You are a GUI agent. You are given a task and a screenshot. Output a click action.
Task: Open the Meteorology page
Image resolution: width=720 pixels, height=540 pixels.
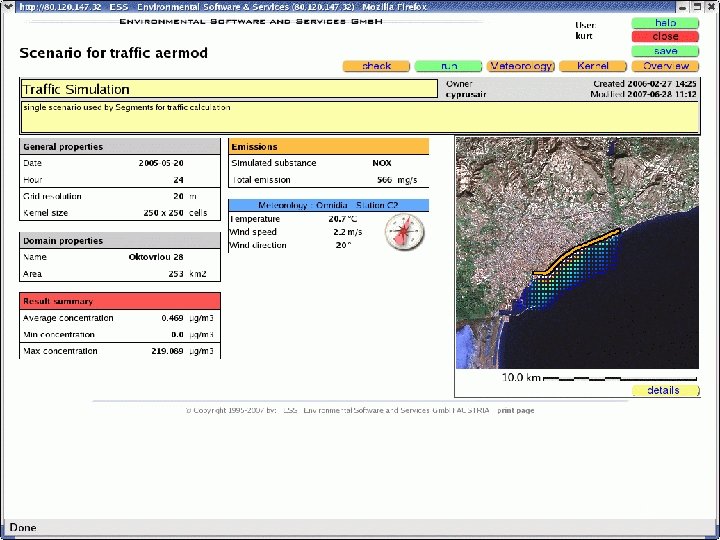pos(521,66)
